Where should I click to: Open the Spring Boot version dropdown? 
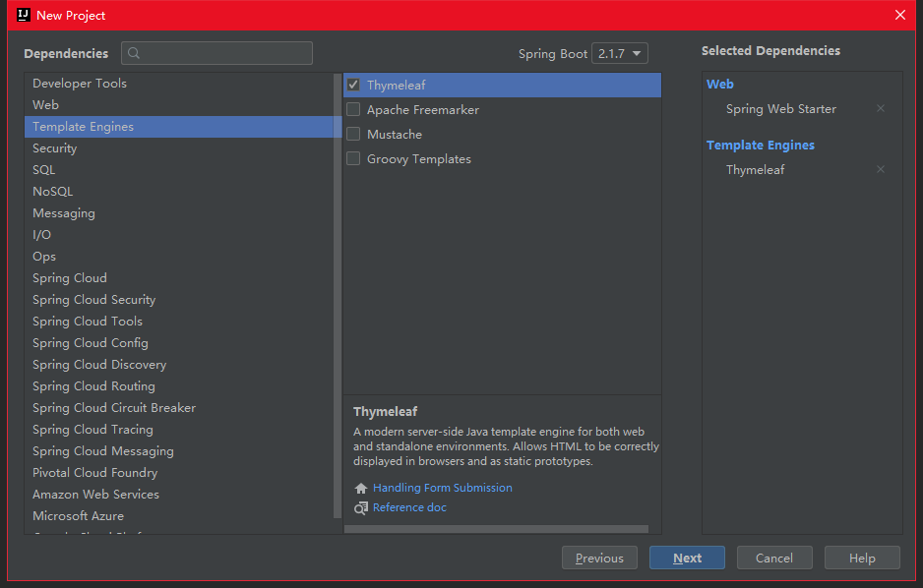(x=620, y=53)
